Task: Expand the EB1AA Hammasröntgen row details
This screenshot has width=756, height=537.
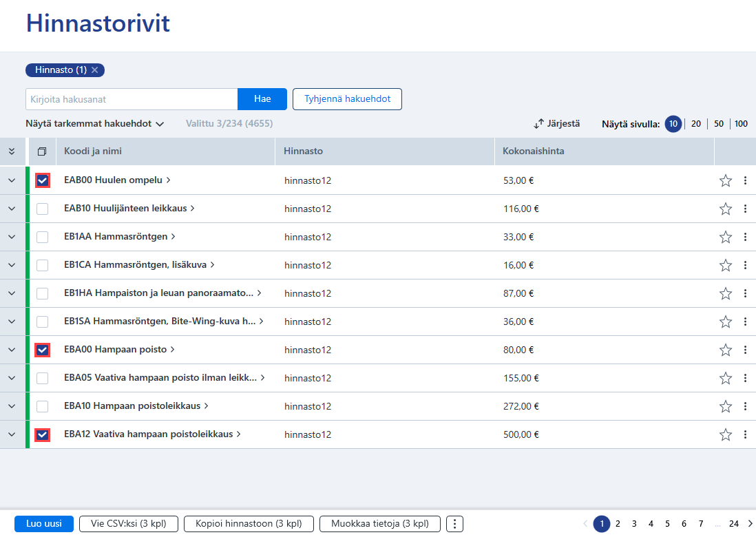Action: (x=12, y=237)
